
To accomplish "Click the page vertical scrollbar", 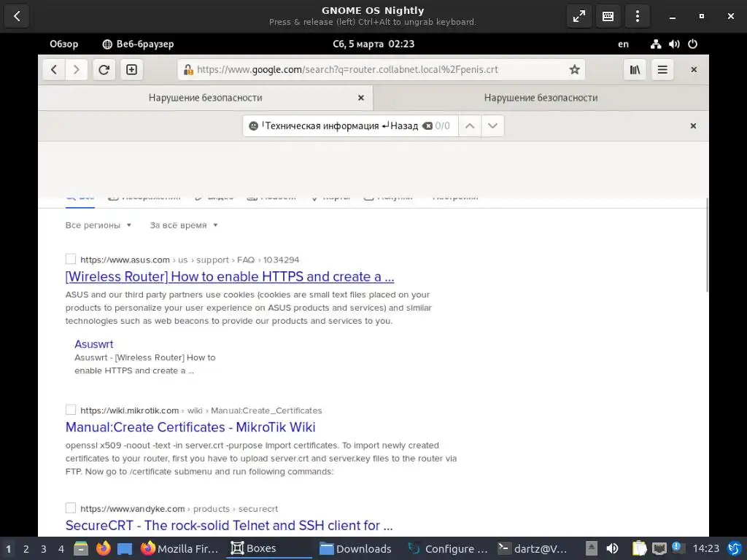I will [706, 245].
